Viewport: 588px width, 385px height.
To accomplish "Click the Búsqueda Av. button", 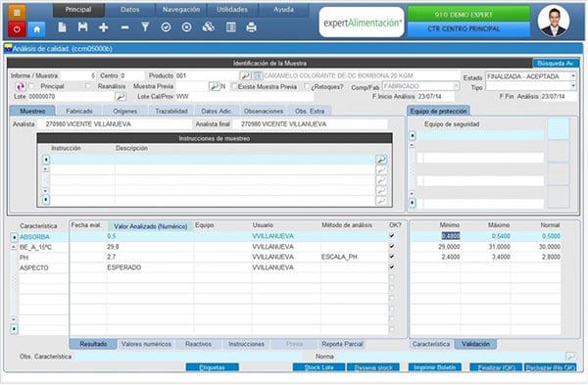I will point(556,64).
